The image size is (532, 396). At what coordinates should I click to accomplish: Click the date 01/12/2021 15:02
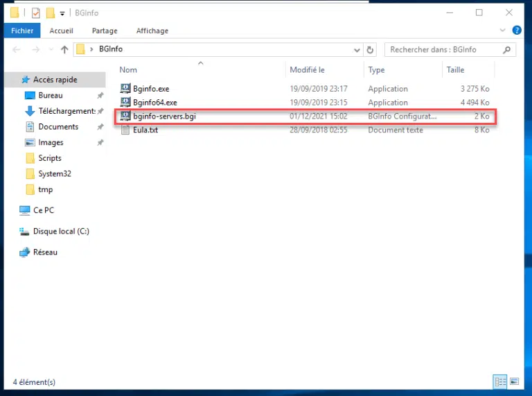[x=318, y=116]
